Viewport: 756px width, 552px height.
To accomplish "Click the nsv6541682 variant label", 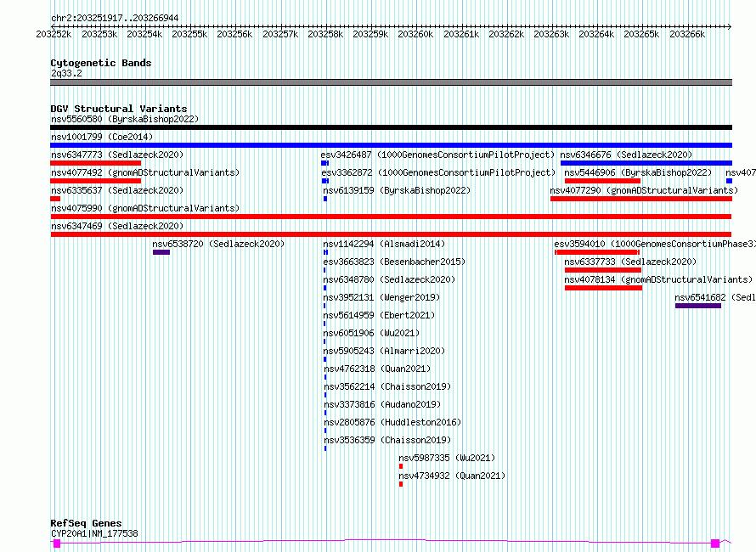I will [715, 297].
